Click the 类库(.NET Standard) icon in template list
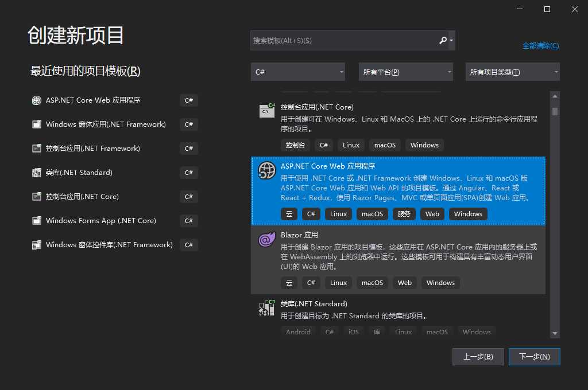Screen dimensions: 588x390 pyautogui.click(x=267, y=308)
